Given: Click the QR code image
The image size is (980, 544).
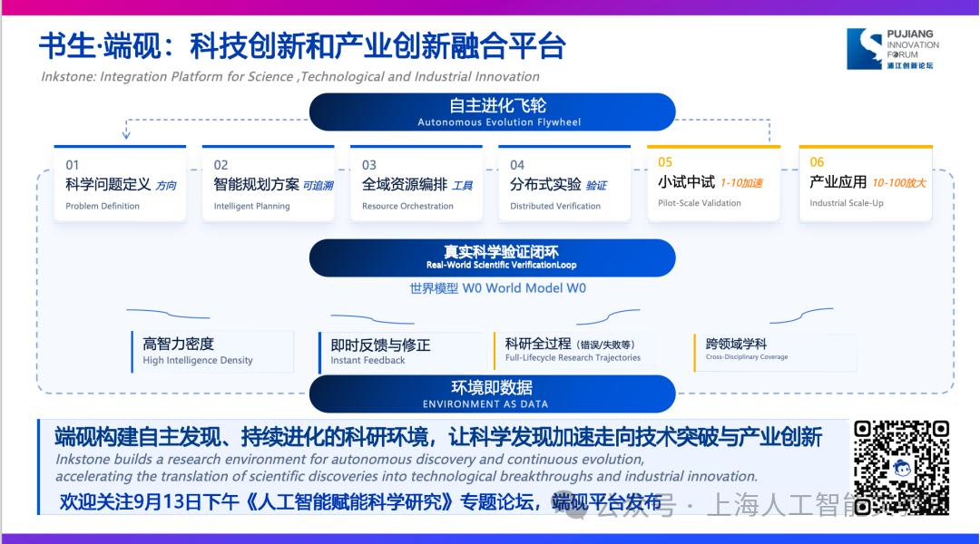Looking at the screenshot, I should [x=901, y=468].
